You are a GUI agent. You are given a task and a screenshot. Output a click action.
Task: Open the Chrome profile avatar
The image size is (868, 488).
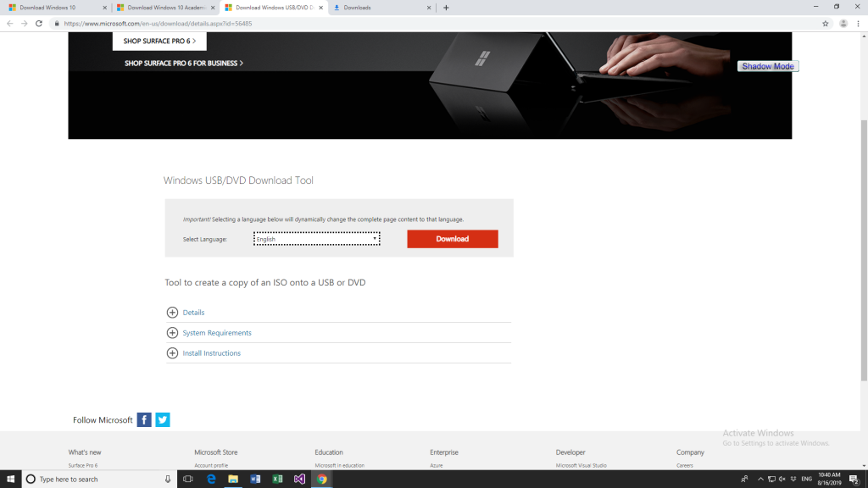click(843, 23)
